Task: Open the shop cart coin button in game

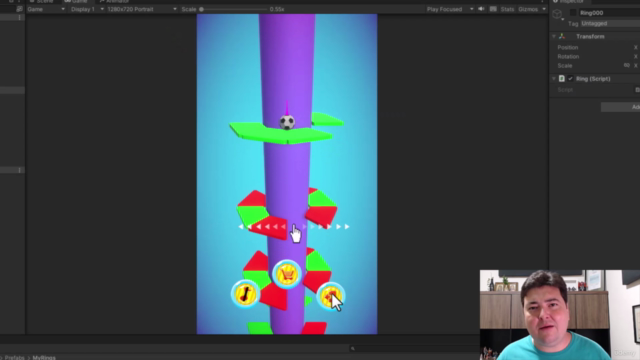Action: pos(287,274)
